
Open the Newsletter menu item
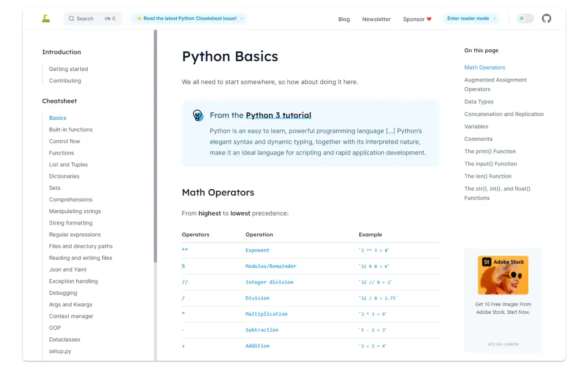376,19
